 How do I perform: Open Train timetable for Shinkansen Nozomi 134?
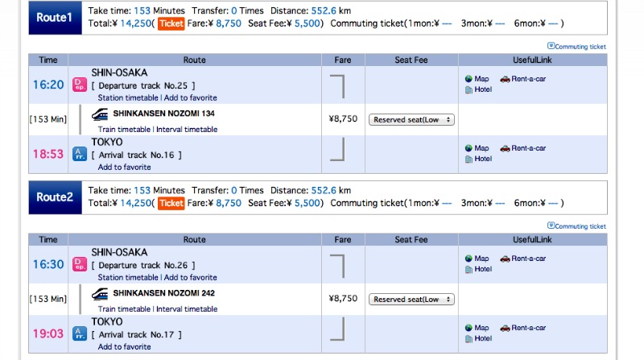pos(125,129)
